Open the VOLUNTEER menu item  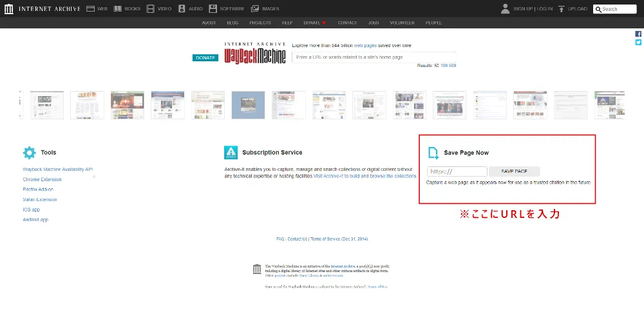pos(402,23)
